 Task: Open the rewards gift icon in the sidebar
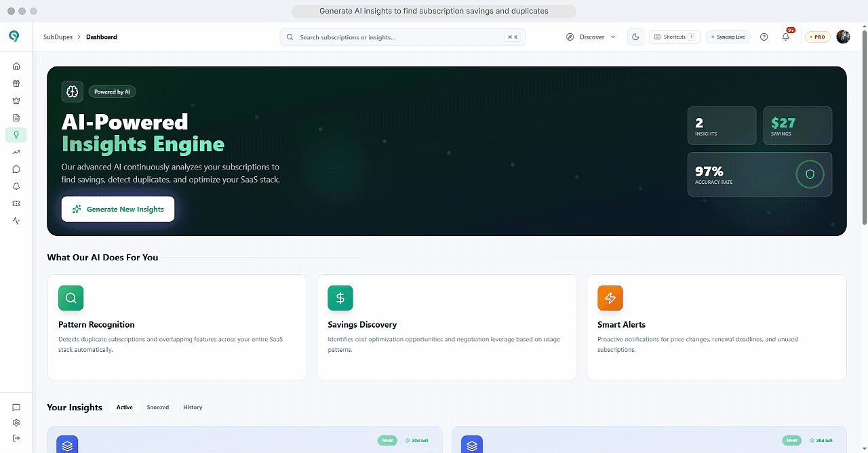(16, 83)
